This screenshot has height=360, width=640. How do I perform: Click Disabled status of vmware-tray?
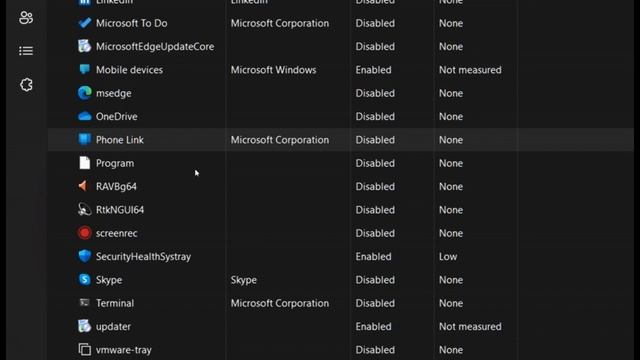point(375,350)
